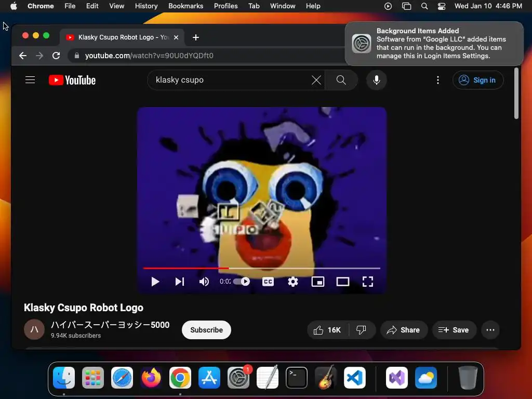This screenshot has width=532, height=399.
Task: Go back in Chrome
Action: tap(23, 56)
